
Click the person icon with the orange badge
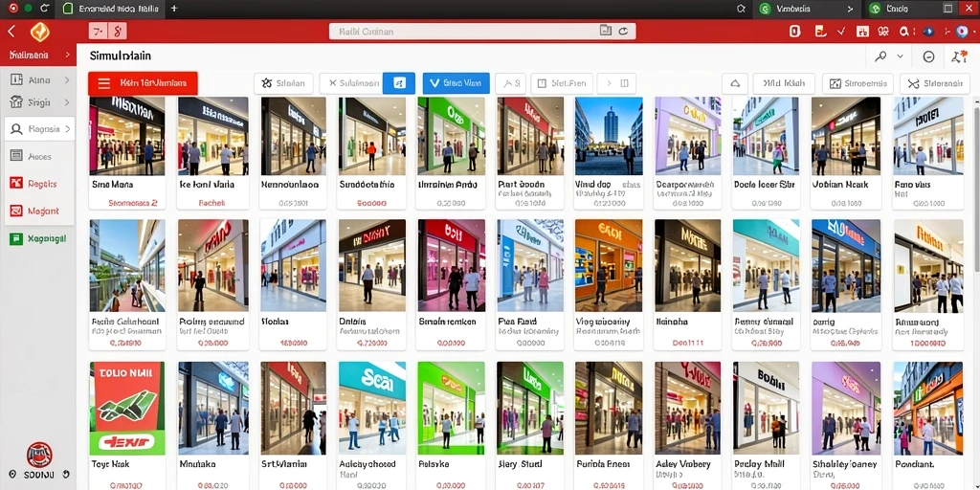tap(959, 56)
